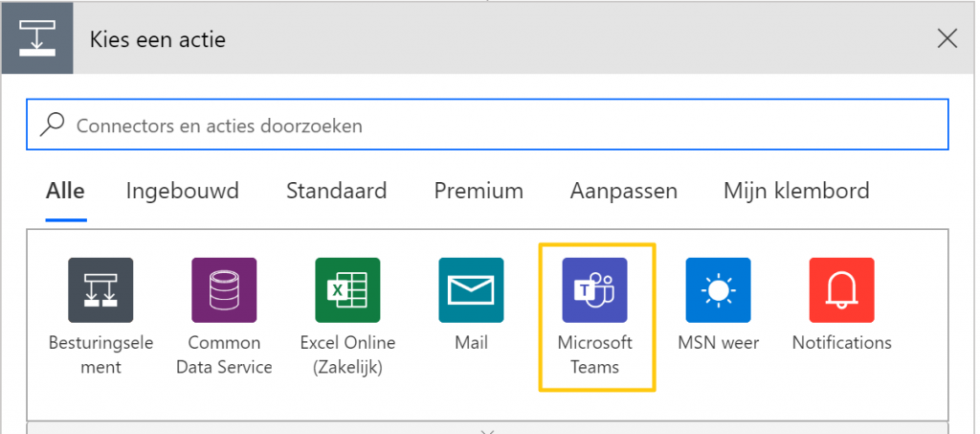Go to the Aanpassen tab
980x434 pixels.
click(x=624, y=190)
